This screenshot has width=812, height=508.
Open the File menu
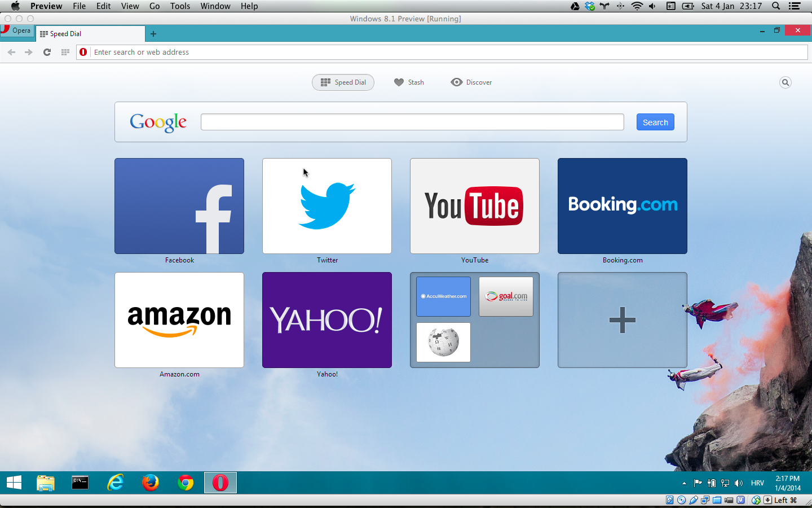point(80,6)
